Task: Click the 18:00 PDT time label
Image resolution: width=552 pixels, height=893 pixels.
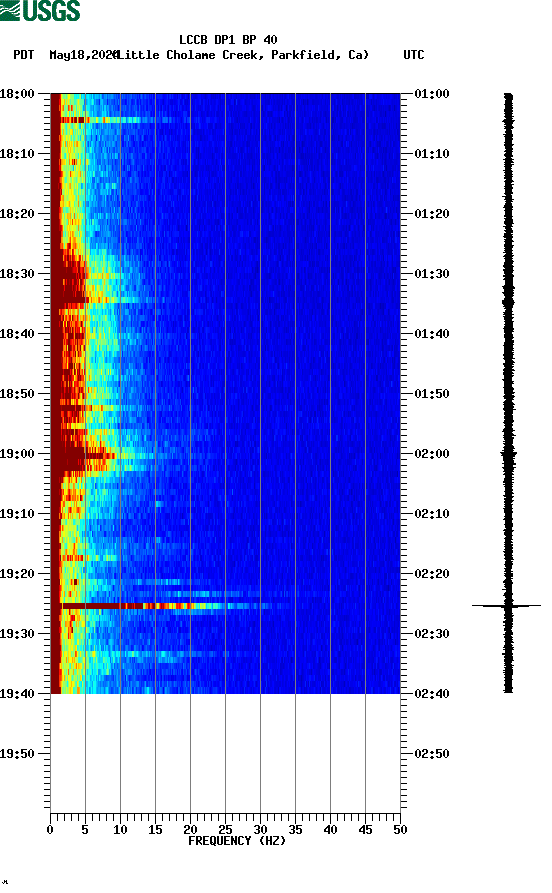Action: pos(17,93)
